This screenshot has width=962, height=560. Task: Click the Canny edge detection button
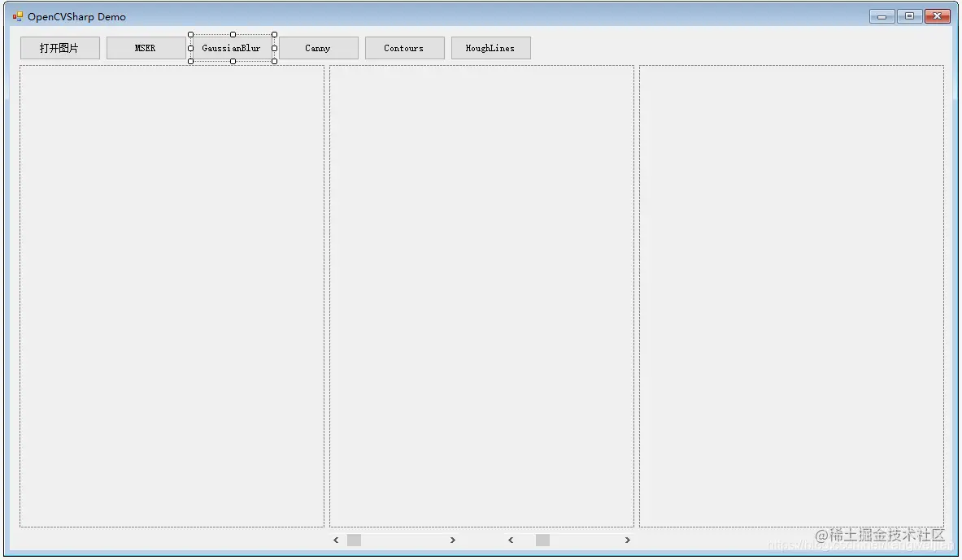pyautogui.click(x=318, y=47)
